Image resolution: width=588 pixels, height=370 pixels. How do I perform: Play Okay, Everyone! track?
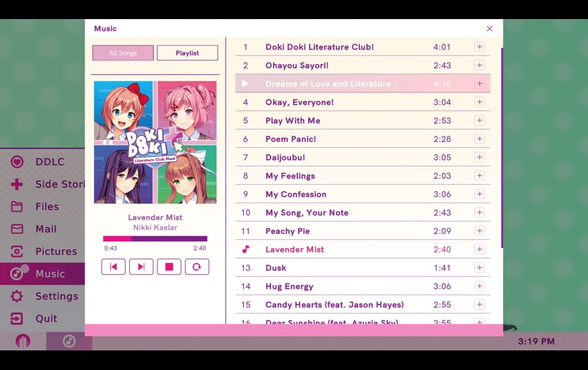coord(363,102)
